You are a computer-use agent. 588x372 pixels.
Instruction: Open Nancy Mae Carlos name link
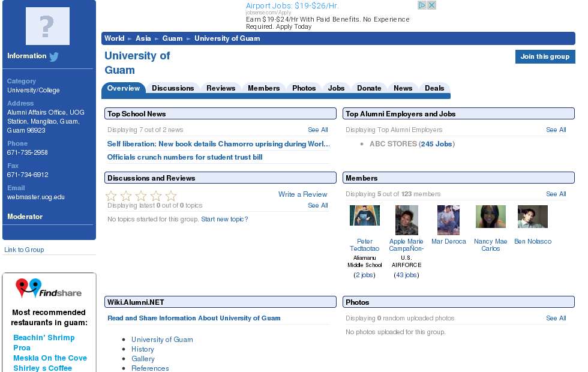491,245
